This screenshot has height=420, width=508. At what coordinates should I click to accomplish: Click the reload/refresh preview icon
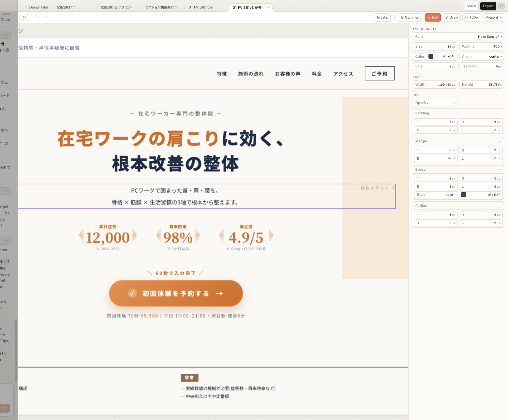pos(24,17)
